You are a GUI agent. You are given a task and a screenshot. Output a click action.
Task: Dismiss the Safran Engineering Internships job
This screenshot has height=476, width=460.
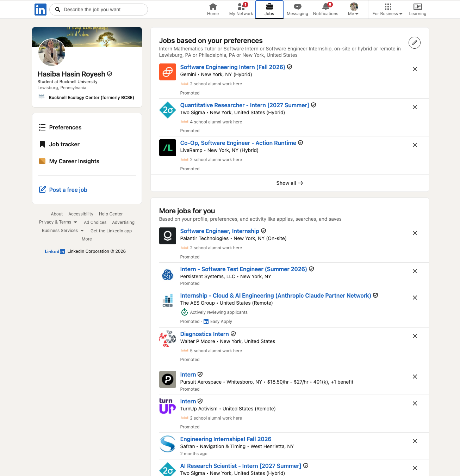415,441
